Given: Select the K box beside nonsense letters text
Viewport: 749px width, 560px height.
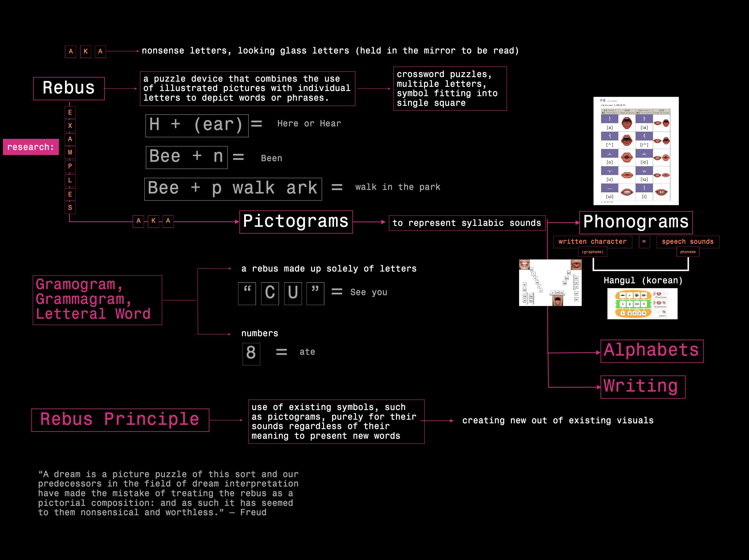Looking at the screenshot, I should (x=86, y=52).
